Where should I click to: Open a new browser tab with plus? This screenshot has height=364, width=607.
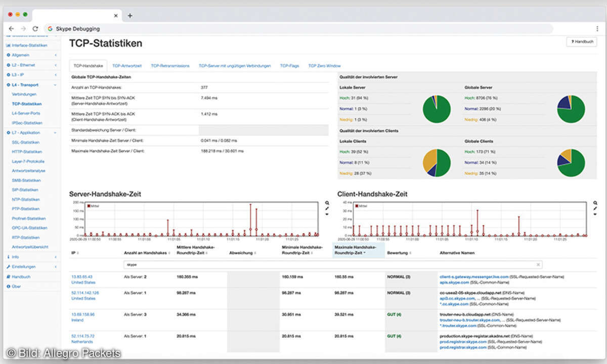point(130,16)
